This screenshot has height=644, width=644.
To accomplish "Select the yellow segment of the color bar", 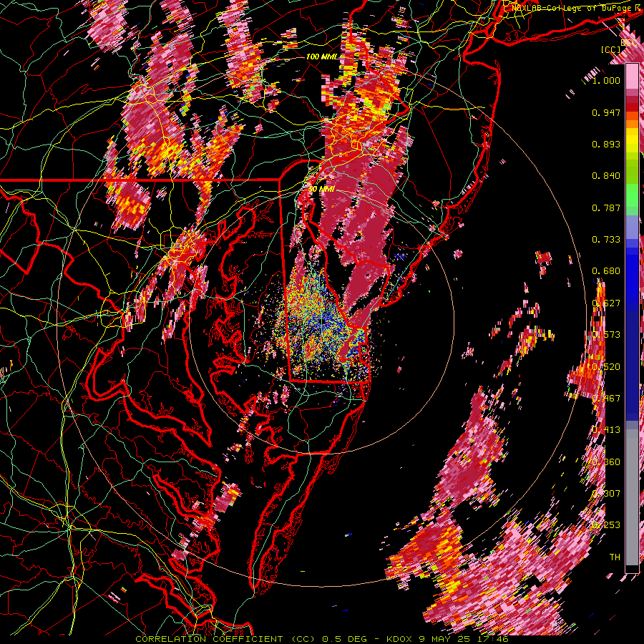I will tap(632, 140).
